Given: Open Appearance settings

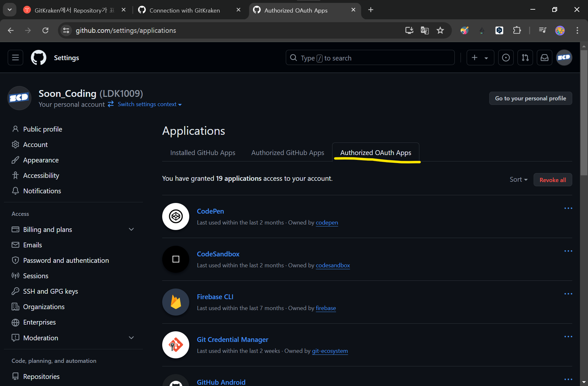Looking at the screenshot, I should (41, 160).
